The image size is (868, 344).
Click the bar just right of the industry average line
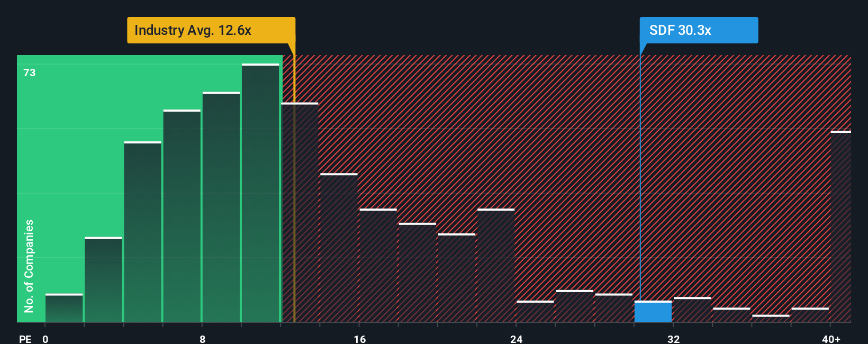coord(300,212)
